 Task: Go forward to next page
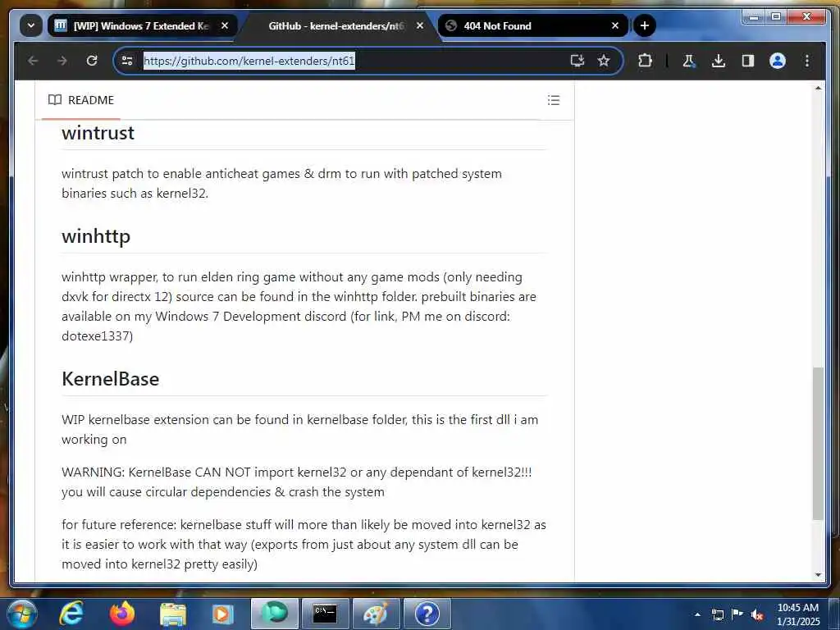[x=62, y=61]
